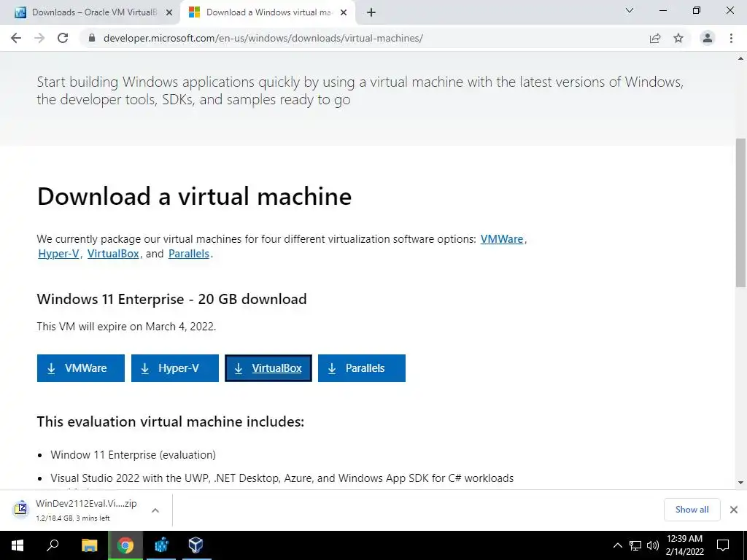Follow the Hyper-V text link
Viewport: 747px width, 560px height.
click(58, 254)
